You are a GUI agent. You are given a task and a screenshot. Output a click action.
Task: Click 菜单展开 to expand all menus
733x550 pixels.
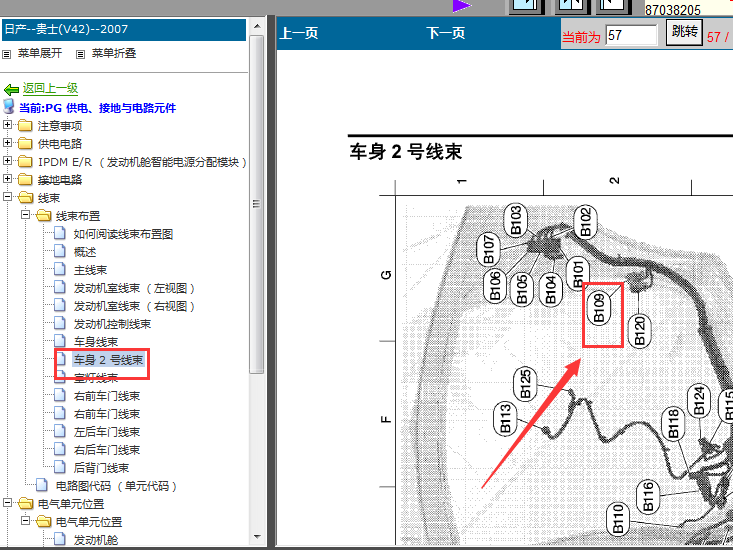(x=40, y=53)
